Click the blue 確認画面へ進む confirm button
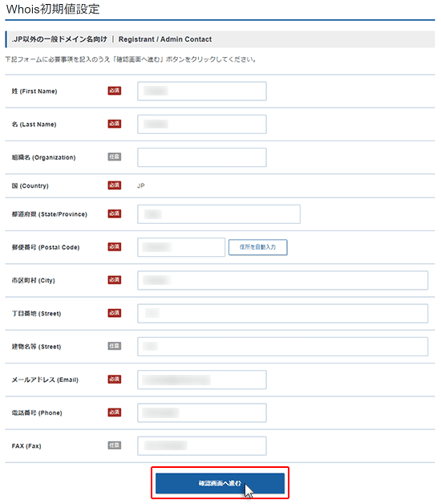 [x=220, y=483]
